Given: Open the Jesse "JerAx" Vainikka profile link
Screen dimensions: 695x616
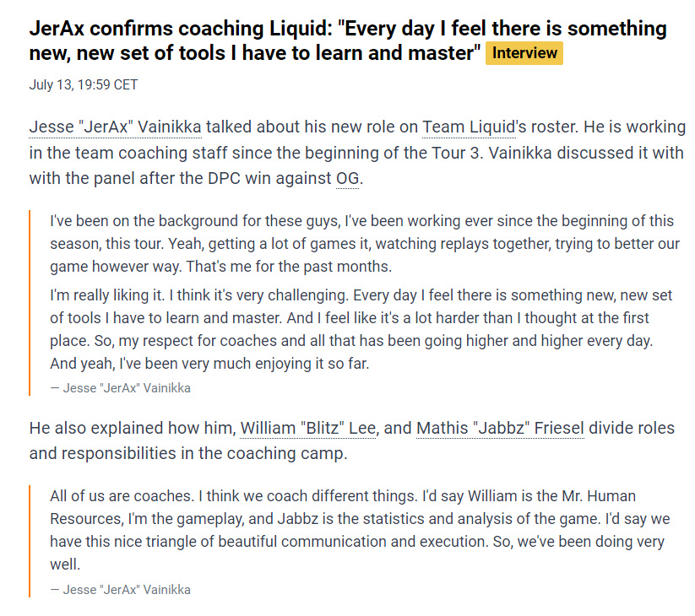Looking at the screenshot, I should coord(115,127).
